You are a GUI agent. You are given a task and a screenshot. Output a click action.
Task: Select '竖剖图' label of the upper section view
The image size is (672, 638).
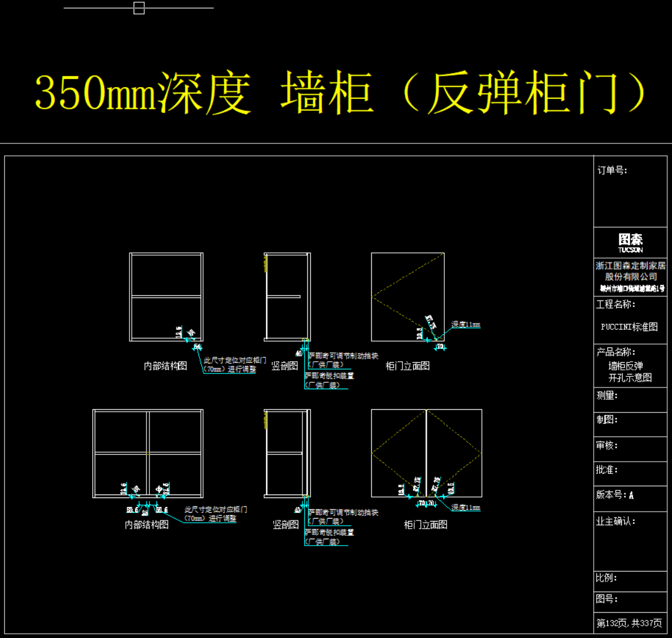pos(285,366)
